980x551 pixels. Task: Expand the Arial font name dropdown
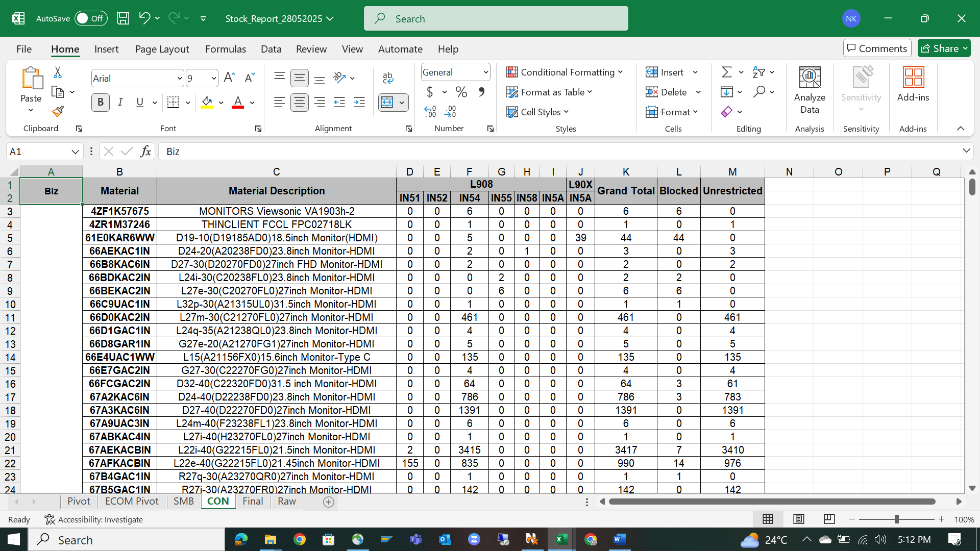[180, 79]
